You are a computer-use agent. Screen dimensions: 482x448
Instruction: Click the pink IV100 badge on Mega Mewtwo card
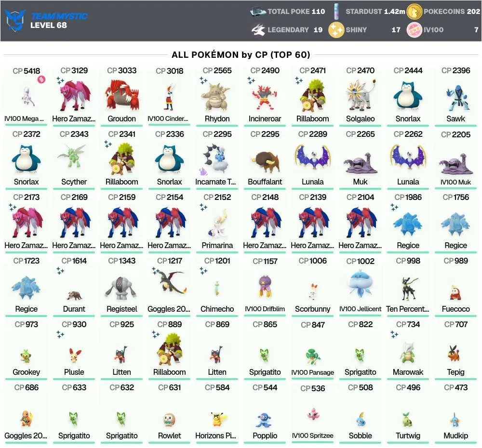coord(41,79)
